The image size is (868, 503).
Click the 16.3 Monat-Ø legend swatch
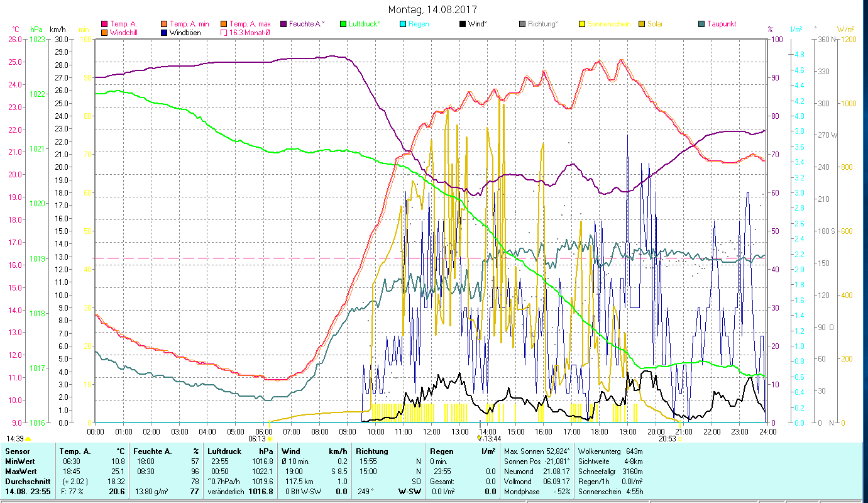click(x=223, y=33)
